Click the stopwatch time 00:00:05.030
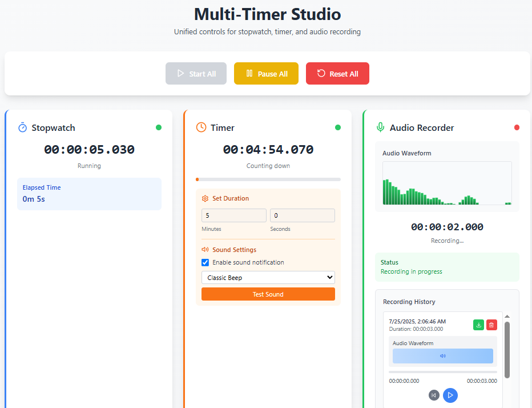Viewport: 532px width, 408px height. point(89,150)
